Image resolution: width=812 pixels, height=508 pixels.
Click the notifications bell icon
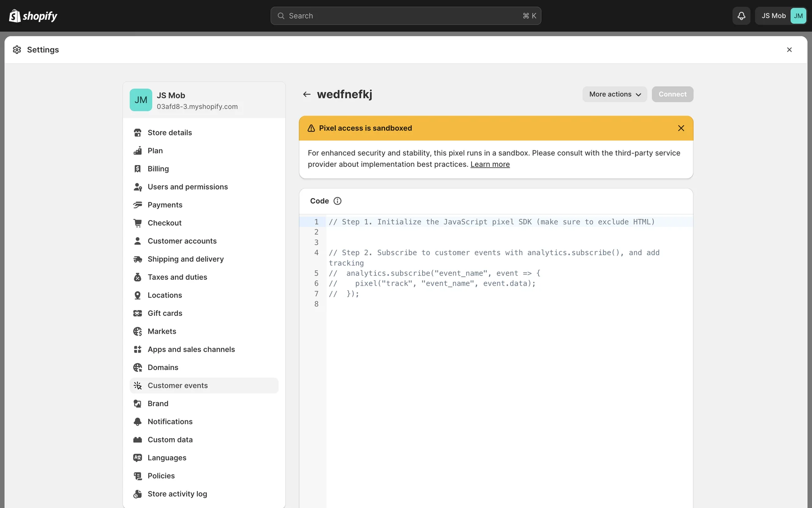tap(741, 16)
